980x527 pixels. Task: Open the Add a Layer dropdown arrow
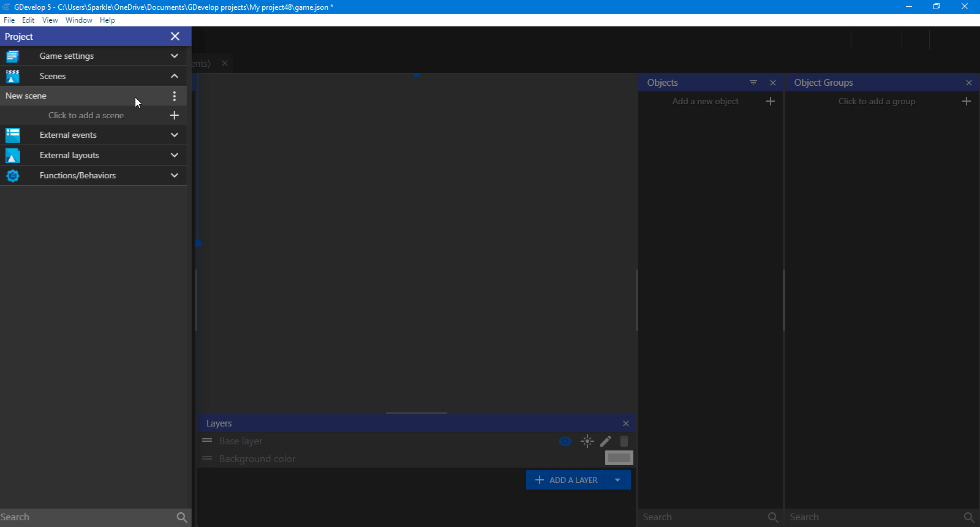[617, 480]
